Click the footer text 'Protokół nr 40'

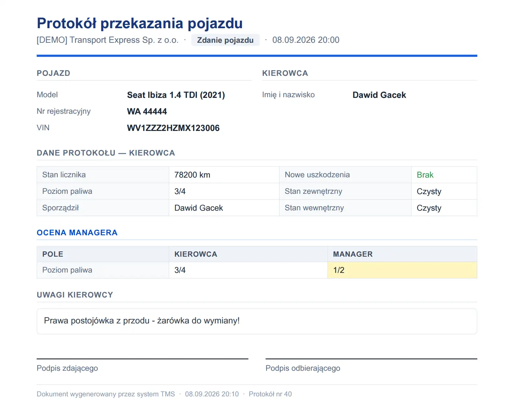(270, 394)
